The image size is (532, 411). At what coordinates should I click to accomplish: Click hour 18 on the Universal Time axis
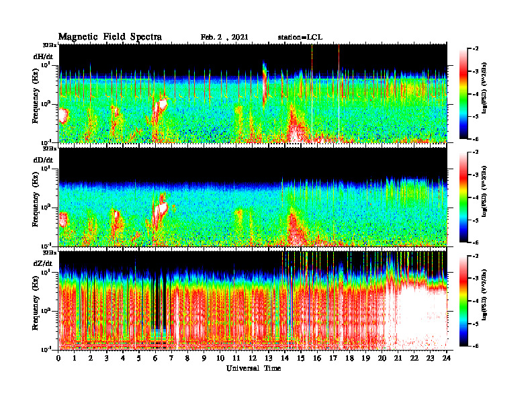click(349, 358)
